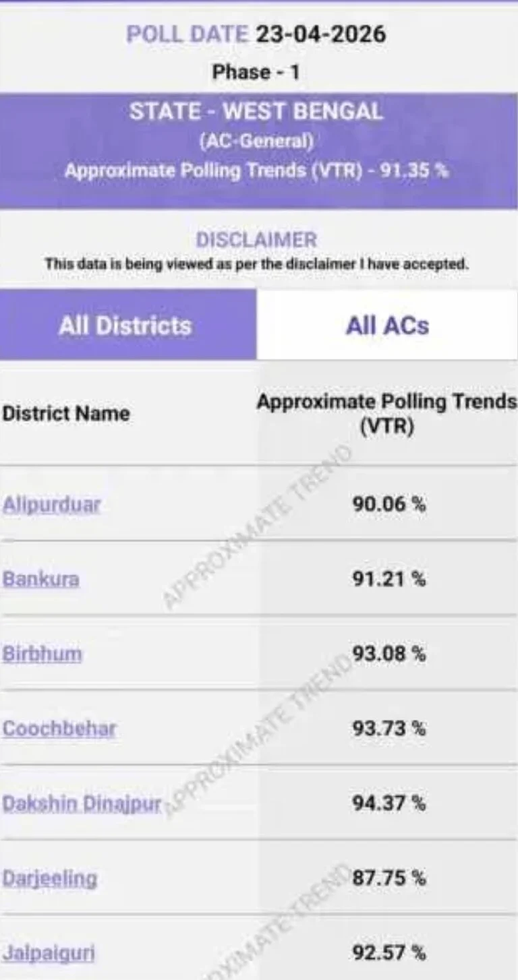Click Alipurduar's 90.06 % value

click(x=389, y=504)
